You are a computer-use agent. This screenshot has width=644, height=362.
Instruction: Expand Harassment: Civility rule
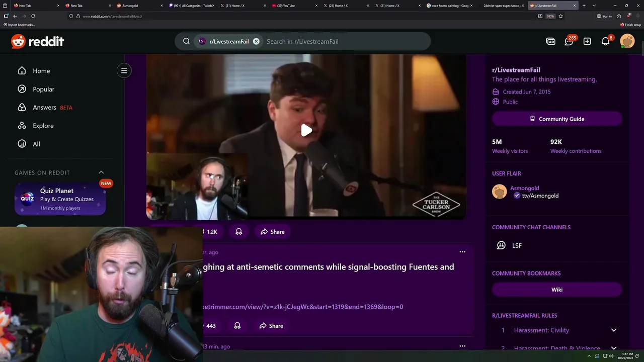coord(614,330)
